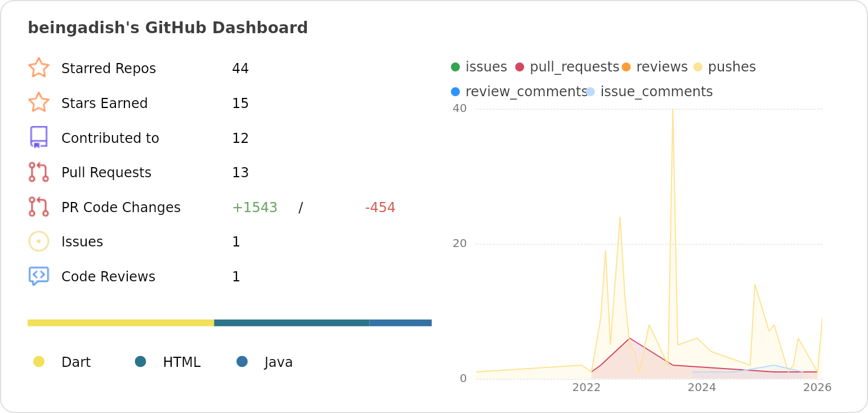868x413 pixels.
Task: Select the PR Code Changes icon
Action: 39,207
